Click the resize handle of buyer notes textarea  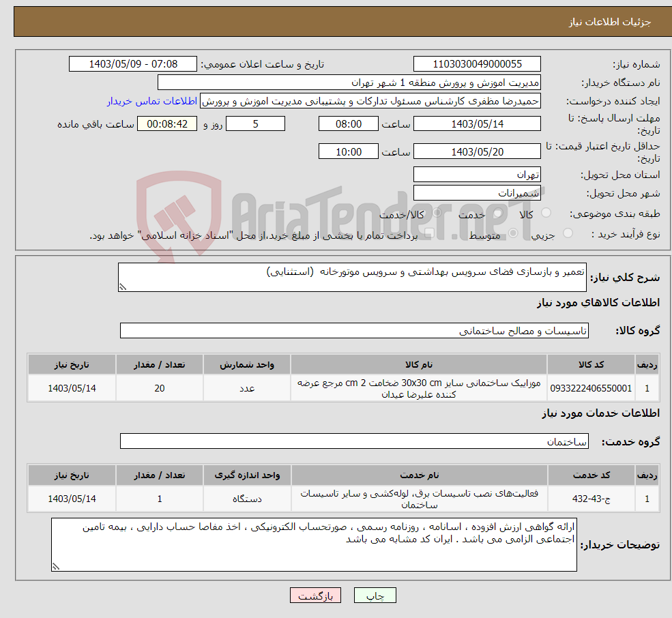pos(56,567)
